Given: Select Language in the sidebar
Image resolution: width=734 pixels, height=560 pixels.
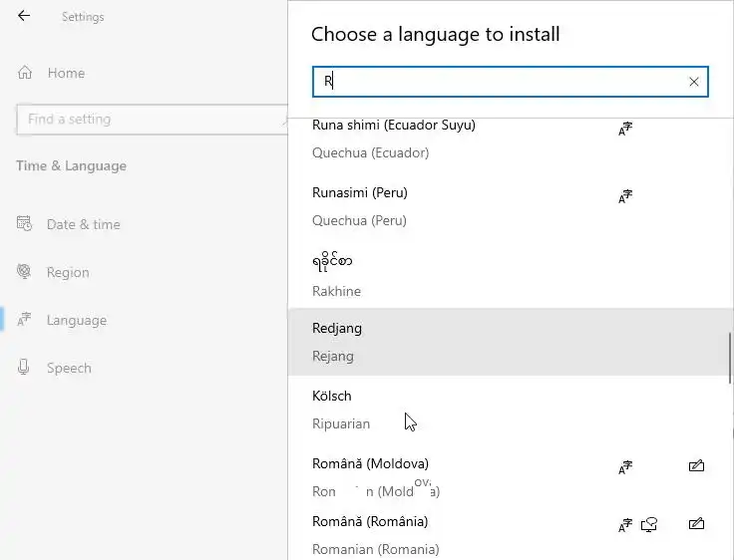Looking at the screenshot, I should [76, 320].
